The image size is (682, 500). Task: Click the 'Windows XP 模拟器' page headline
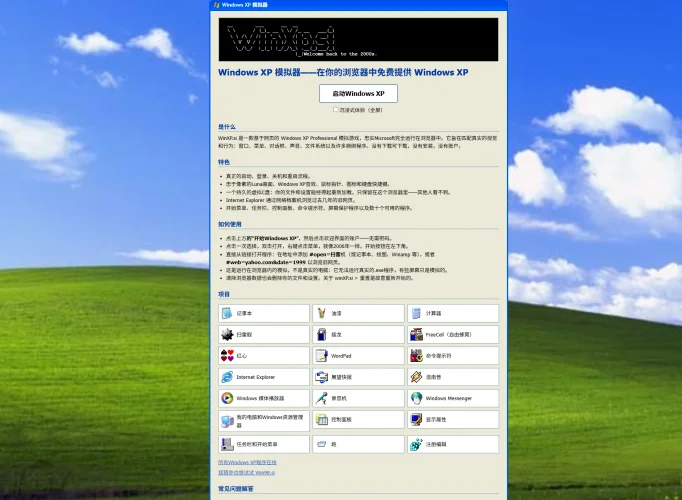[x=343, y=72]
